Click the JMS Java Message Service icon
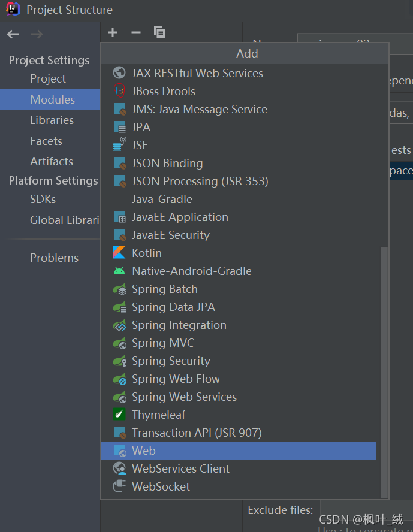This screenshot has width=413, height=532. [x=119, y=109]
